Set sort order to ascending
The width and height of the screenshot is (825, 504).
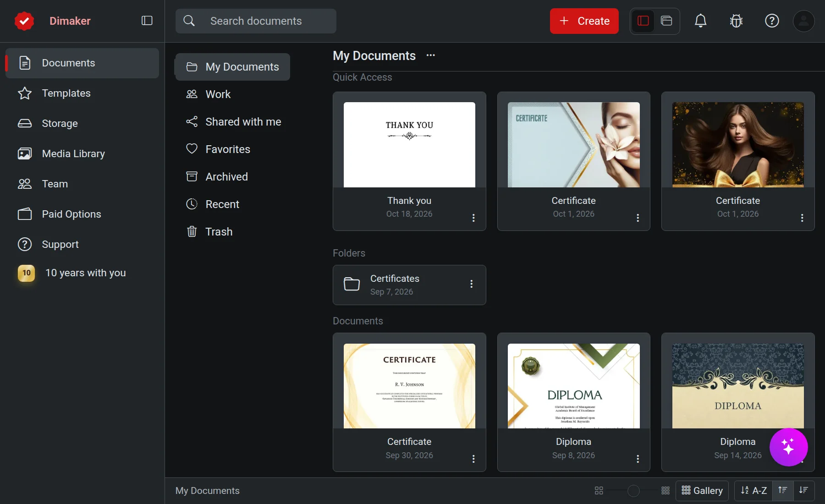[x=782, y=490]
